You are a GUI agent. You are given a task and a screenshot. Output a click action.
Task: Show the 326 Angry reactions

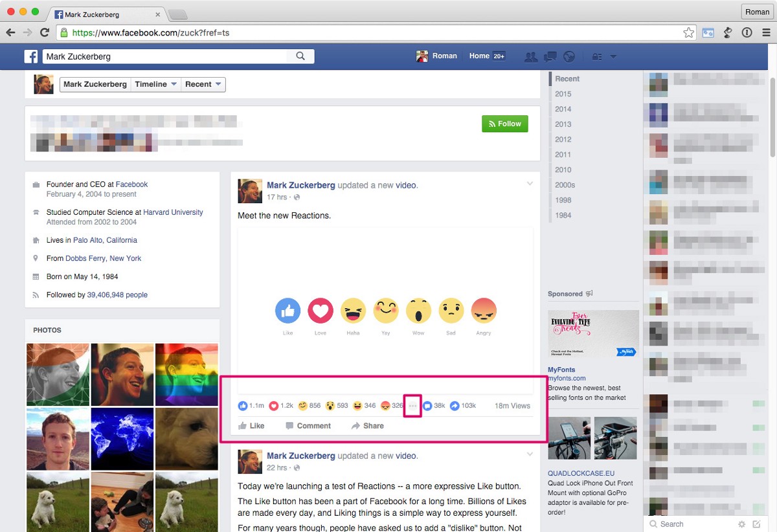pos(392,406)
